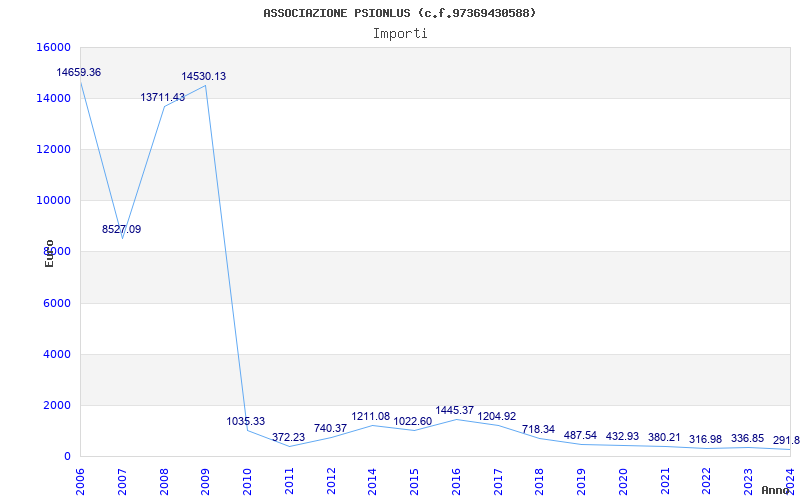The image size is (800, 500).
Task: Click y-axis value 16000
Action: (x=53, y=47)
